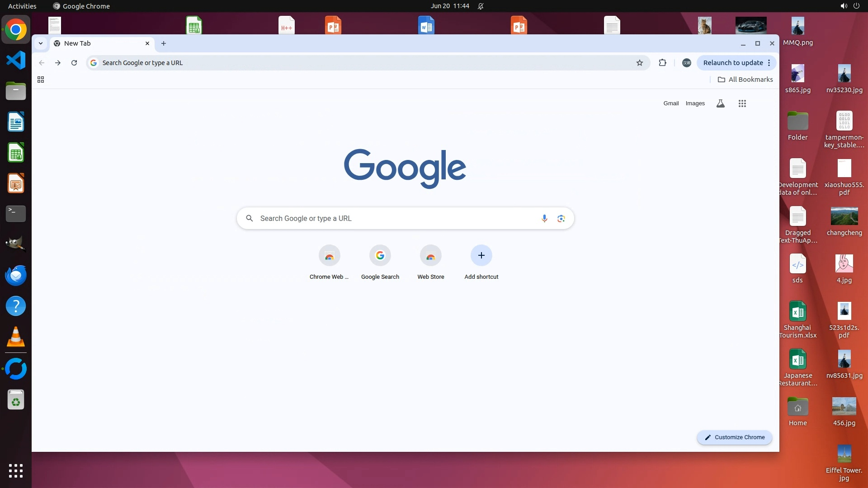Show apps grid in bookmarks bar
This screenshot has height=488, width=868.
41,80
